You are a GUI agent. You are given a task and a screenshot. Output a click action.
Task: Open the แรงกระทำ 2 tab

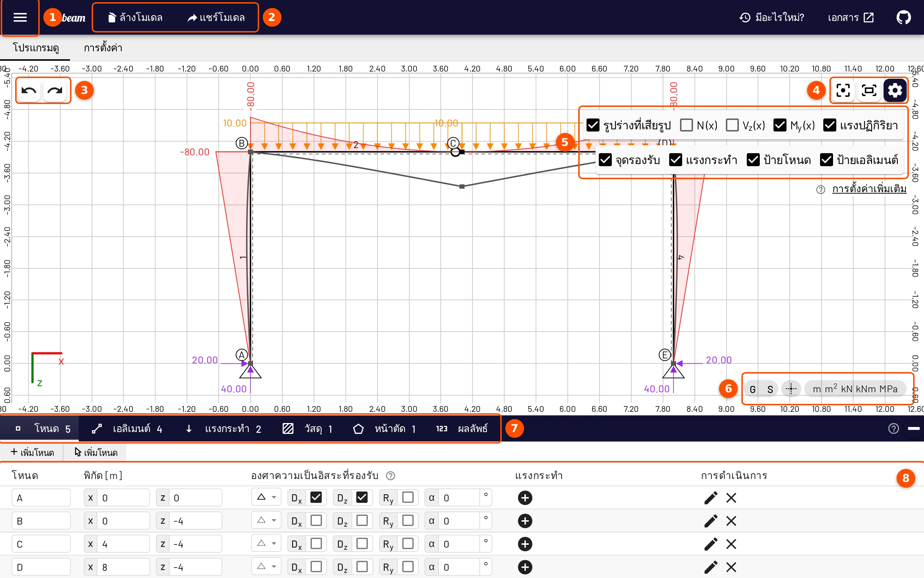223,428
